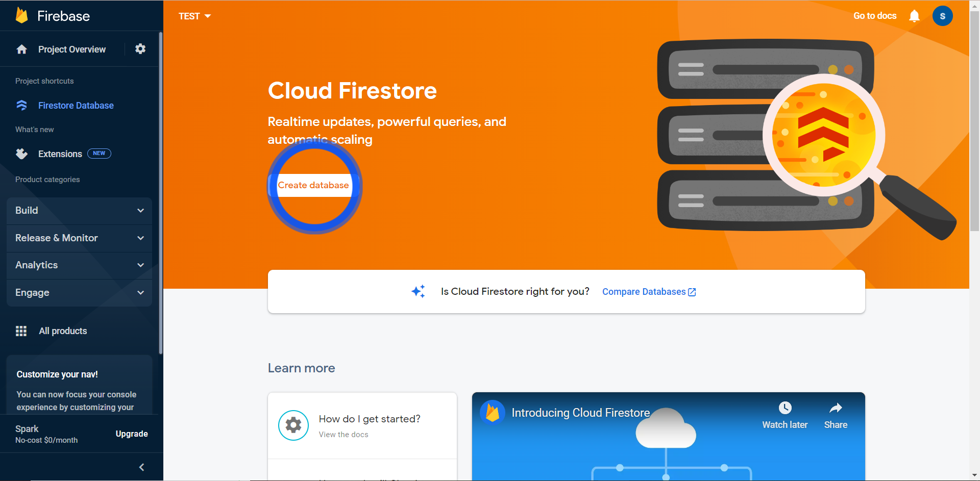This screenshot has width=980, height=481.
Task: Open How do I get started card
Action: point(362,426)
